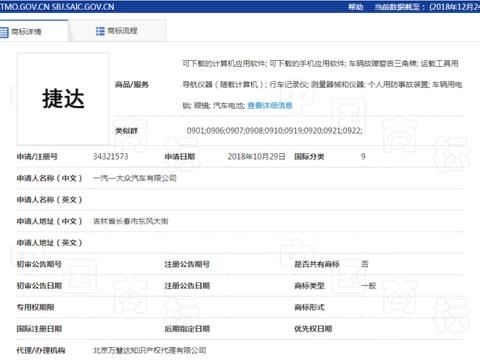The image size is (480, 360).
Task: Click the 注册公告期号 label
Action: point(187,264)
